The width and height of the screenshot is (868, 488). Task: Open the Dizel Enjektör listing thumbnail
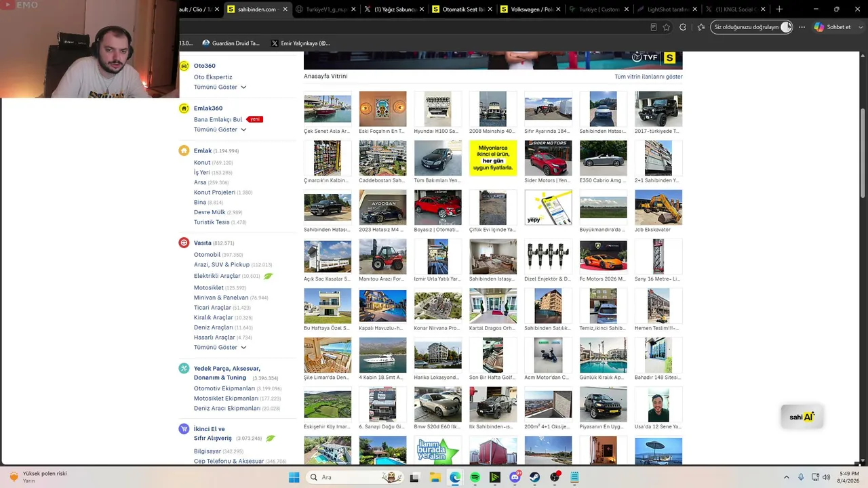tap(548, 256)
